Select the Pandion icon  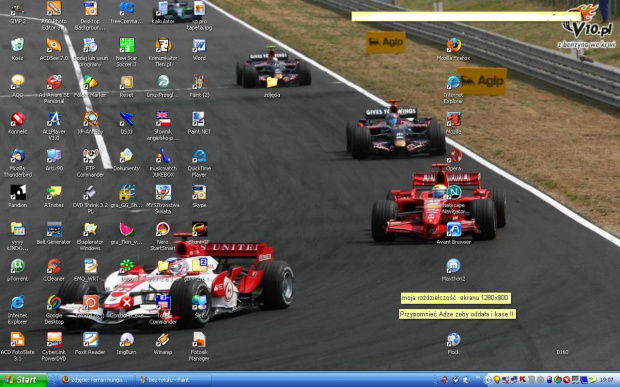click(x=17, y=196)
